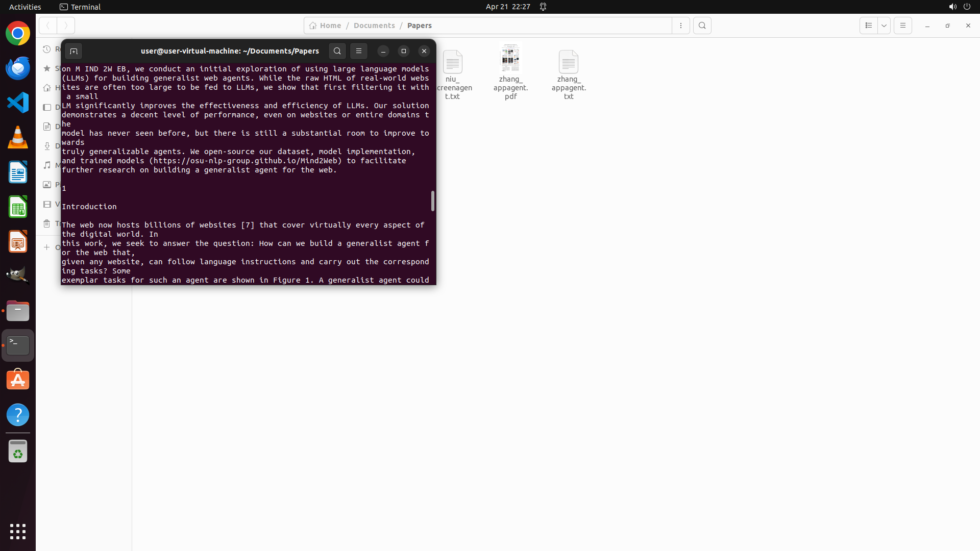This screenshot has height=551, width=980.
Task: Open VLC media player from the dock
Action: (x=18, y=137)
